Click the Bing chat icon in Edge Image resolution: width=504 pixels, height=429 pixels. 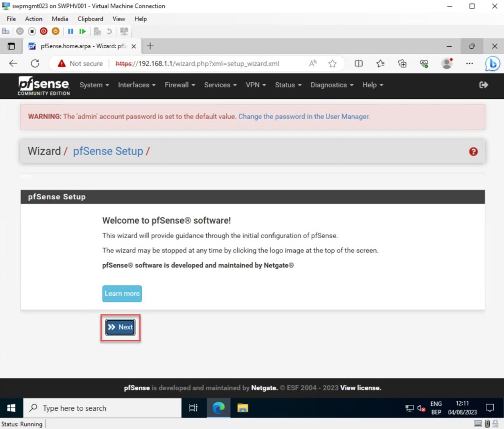coord(492,63)
